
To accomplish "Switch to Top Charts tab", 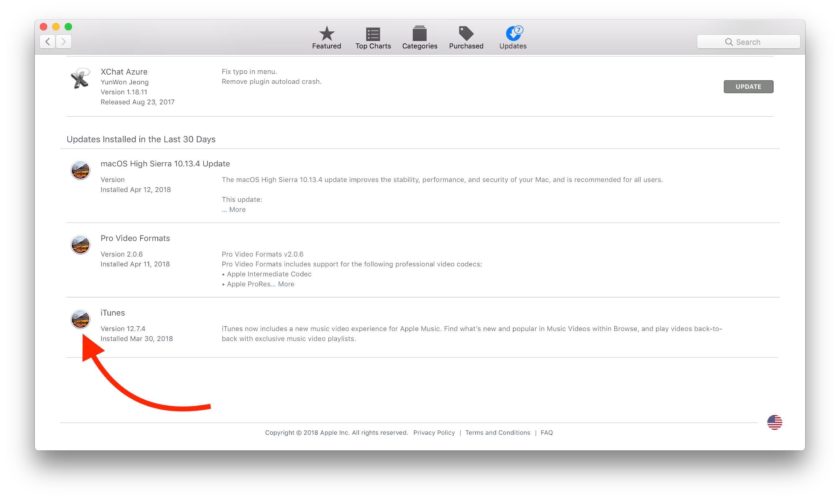I will (373, 38).
